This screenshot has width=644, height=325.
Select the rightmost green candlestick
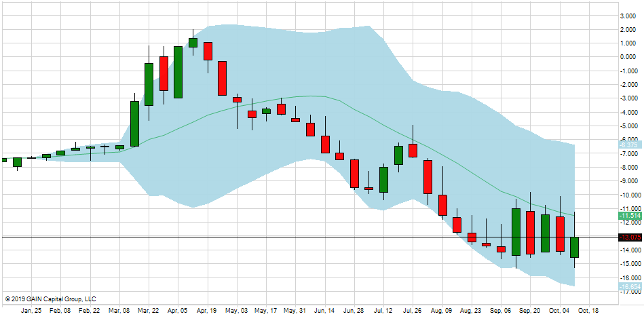(x=574, y=247)
